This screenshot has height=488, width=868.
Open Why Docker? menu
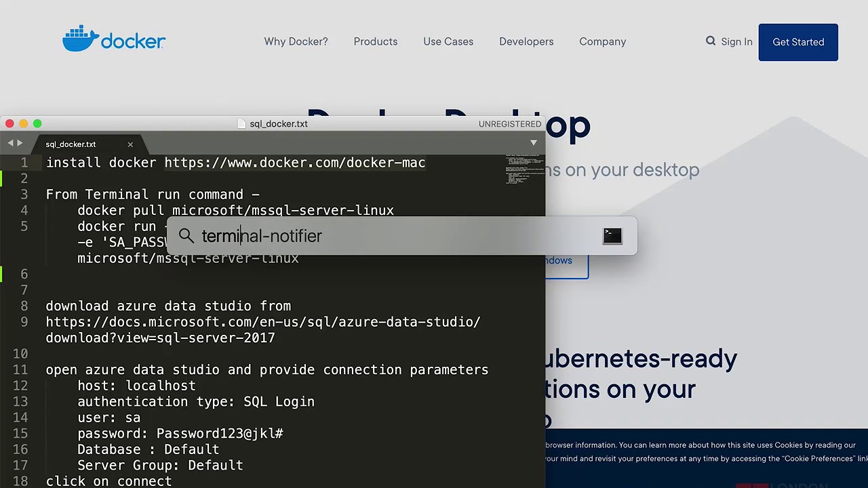[296, 41]
